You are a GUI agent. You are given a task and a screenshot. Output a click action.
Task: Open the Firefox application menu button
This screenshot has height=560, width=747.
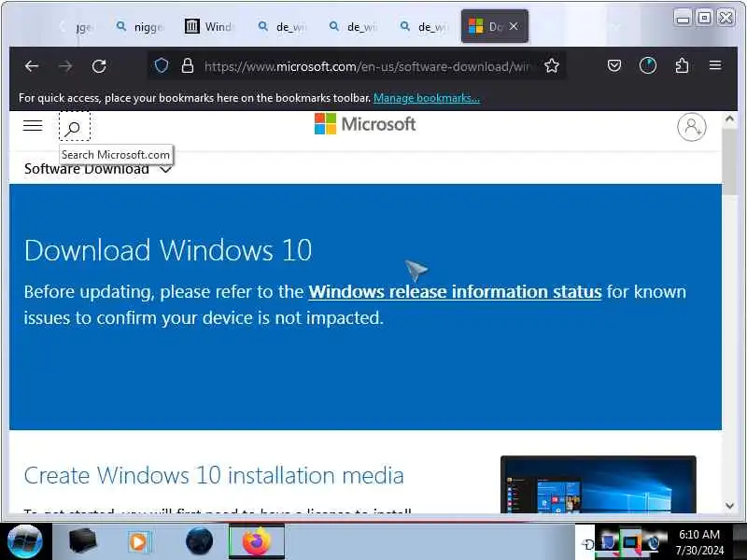coord(715,65)
